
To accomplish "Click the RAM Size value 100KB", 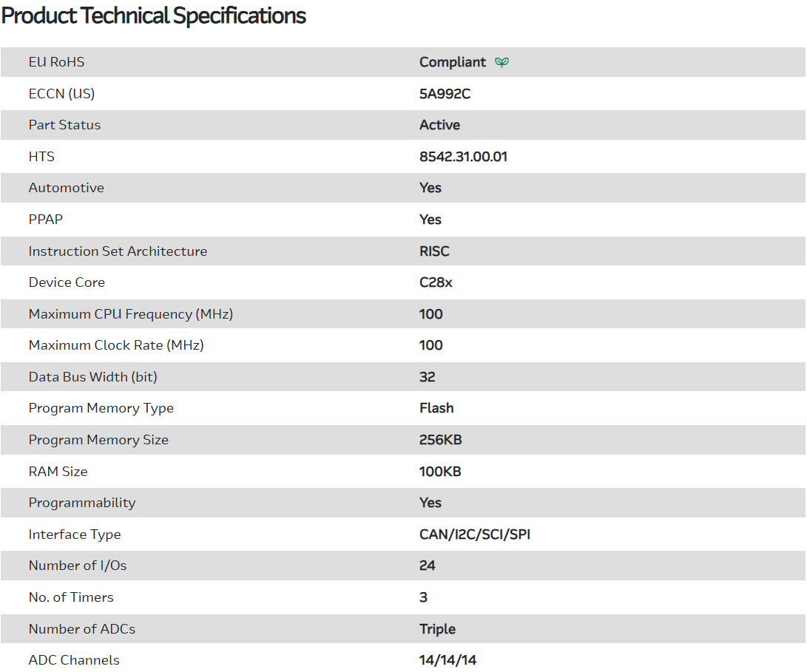I will [440, 472].
